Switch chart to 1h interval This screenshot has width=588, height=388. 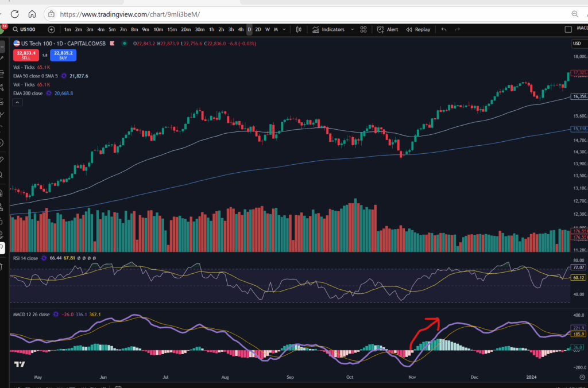click(211, 29)
